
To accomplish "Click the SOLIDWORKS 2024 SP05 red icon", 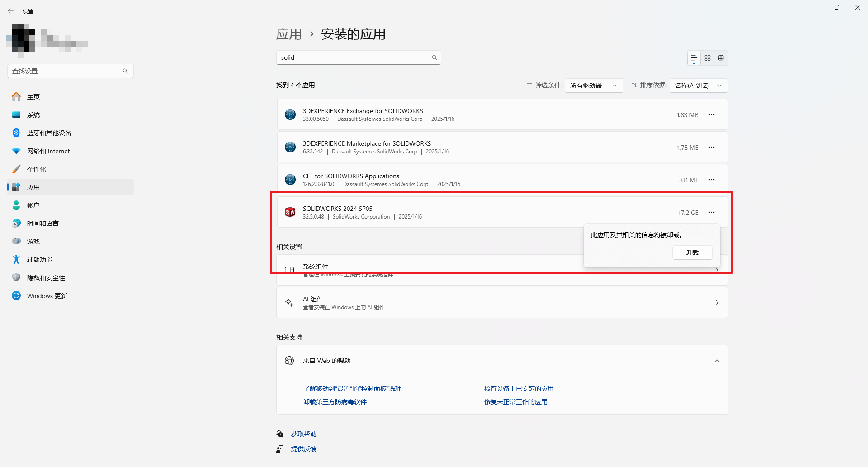I will [290, 212].
